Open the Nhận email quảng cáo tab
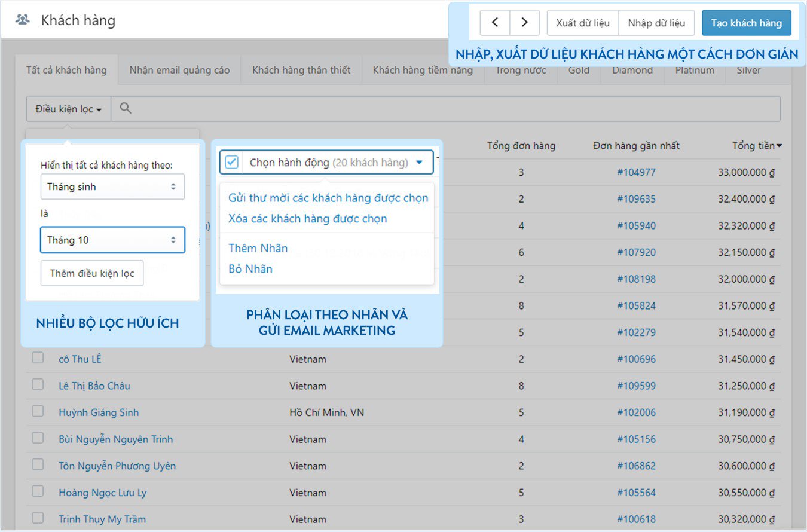The height and width of the screenshot is (532, 807). [179, 70]
